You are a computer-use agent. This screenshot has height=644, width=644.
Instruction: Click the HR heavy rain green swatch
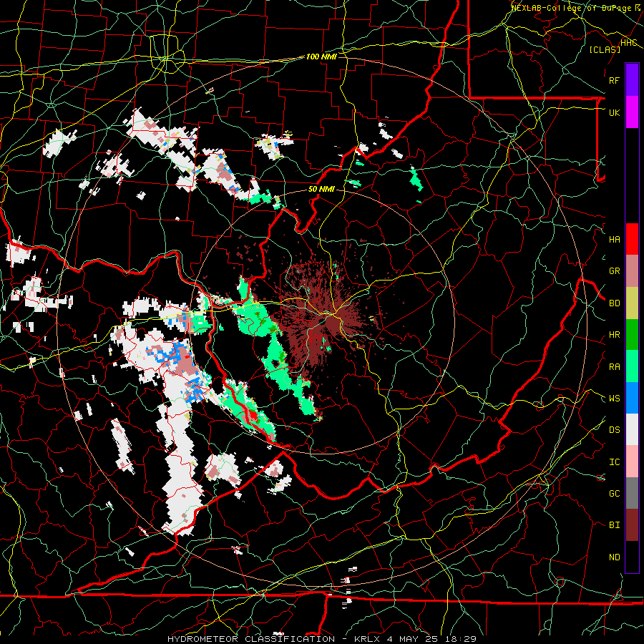(632, 334)
